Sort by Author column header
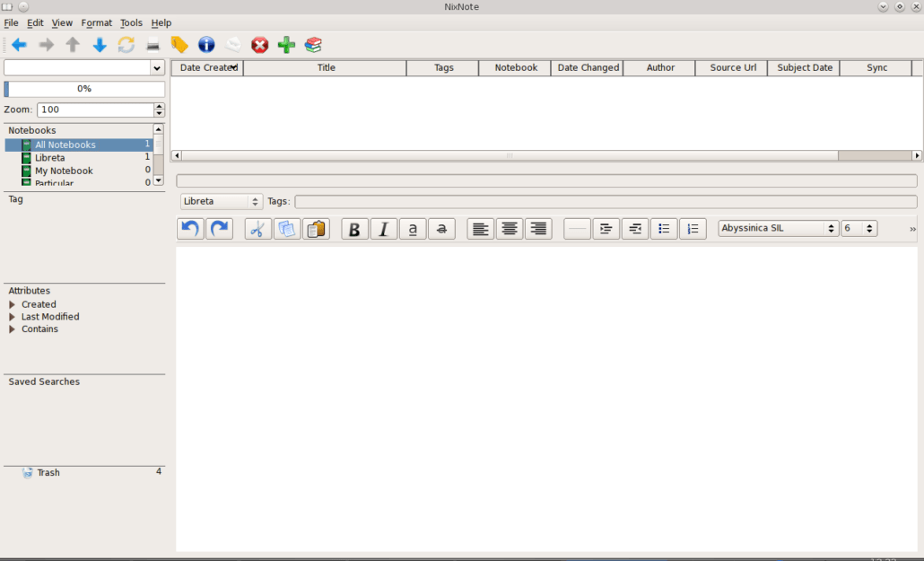Screen dimensions: 924x561 tap(660, 68)
